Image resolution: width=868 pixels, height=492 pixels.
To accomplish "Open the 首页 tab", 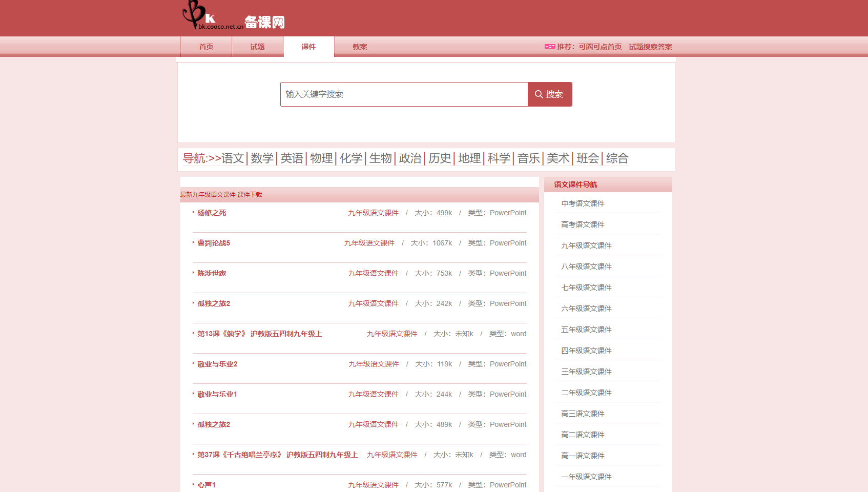I will (x=206, y=47).
